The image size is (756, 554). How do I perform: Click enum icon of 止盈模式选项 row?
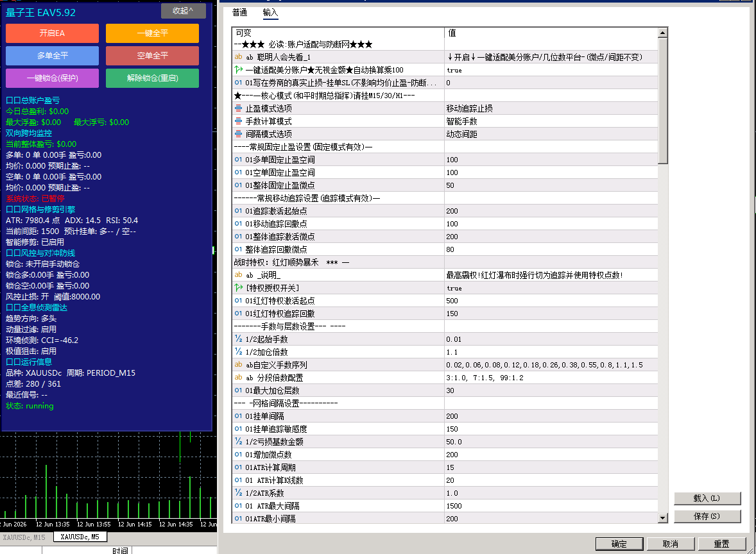(238, 108)
